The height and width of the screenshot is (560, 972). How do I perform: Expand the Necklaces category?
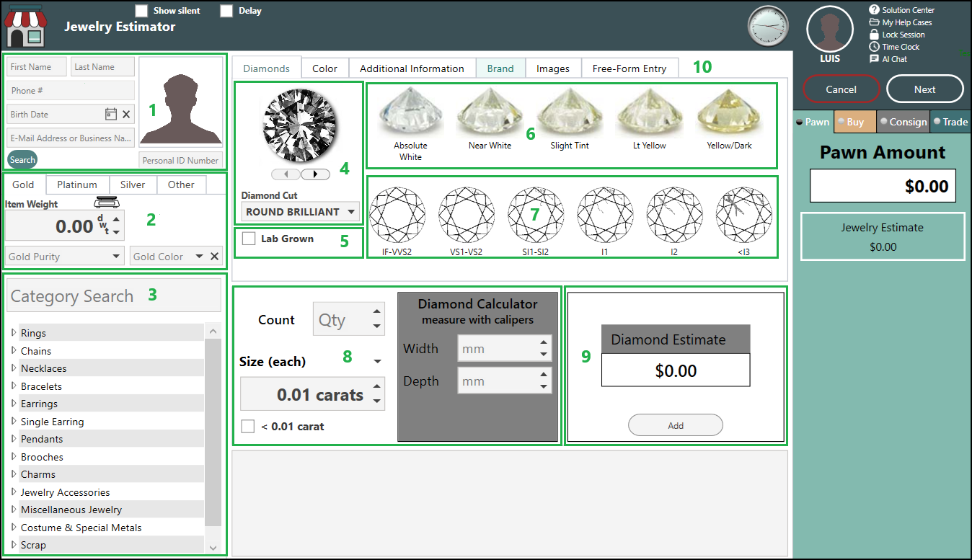(x=14, y=368)
